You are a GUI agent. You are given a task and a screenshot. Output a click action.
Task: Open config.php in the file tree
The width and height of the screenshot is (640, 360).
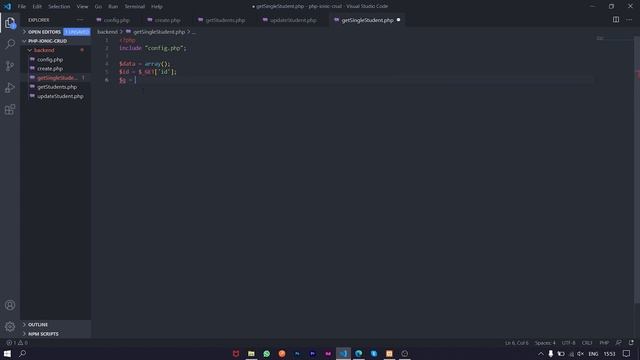click(x=50, y=60)
